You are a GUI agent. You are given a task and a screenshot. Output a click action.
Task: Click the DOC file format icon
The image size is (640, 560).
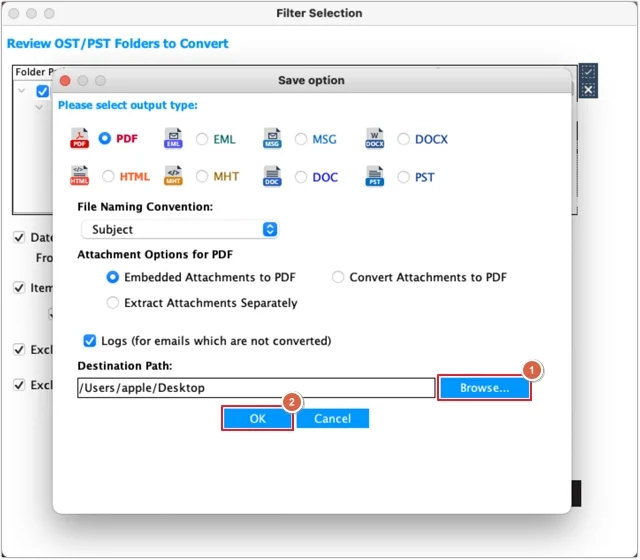(272, 176)
